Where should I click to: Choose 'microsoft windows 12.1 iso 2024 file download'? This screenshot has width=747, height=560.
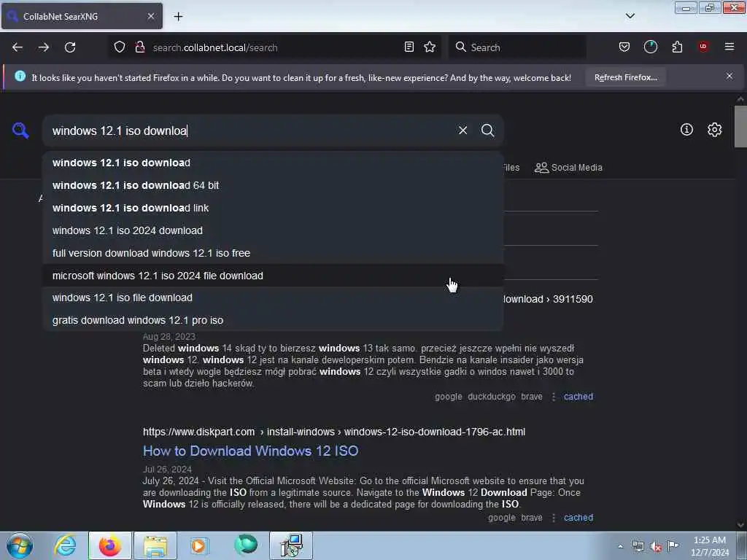tap(273, 276)
